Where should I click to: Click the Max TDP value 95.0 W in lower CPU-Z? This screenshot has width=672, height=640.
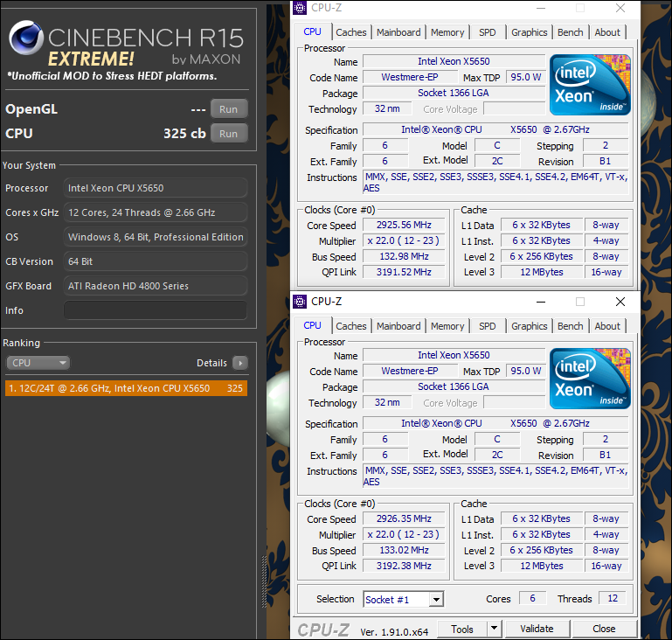[525, 371]
